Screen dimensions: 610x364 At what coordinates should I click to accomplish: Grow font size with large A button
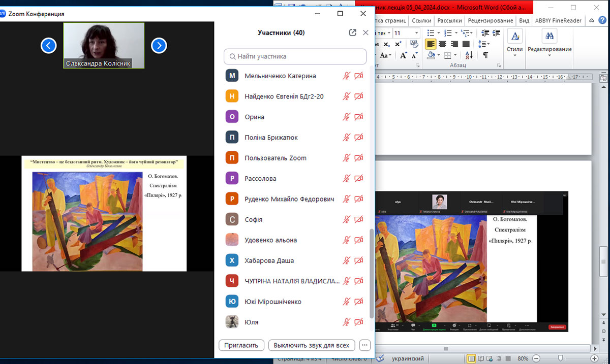(403, 55)
